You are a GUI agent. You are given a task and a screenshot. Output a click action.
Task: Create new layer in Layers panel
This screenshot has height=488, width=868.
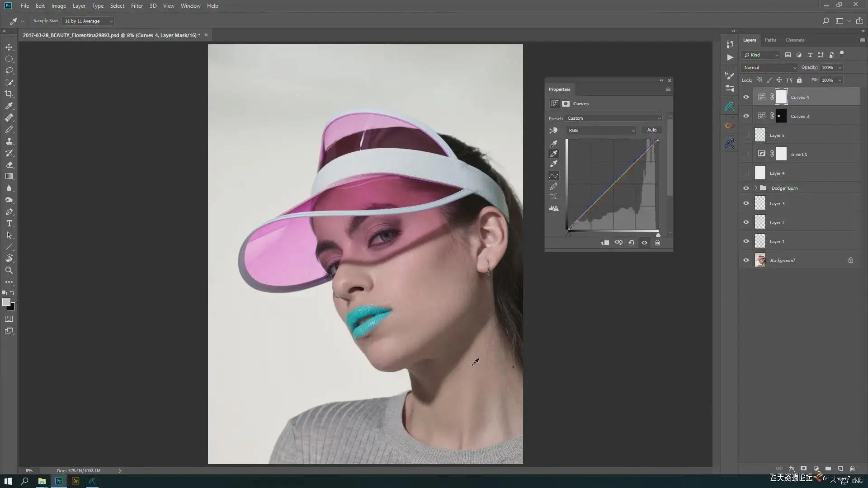pyautogui.click(x=840, y=469)
